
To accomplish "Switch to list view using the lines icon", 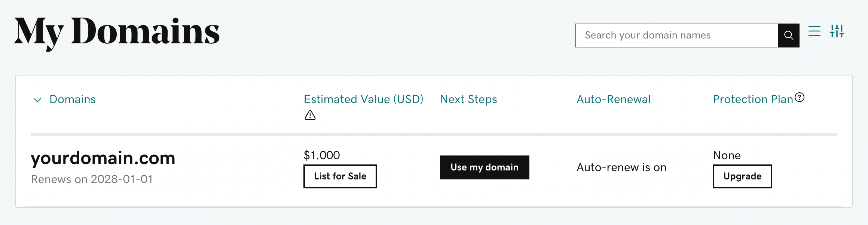I will 814,31.
